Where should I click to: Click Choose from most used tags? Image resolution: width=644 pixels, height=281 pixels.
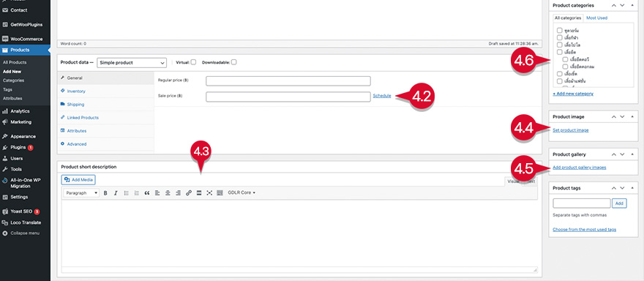(584, 229)
